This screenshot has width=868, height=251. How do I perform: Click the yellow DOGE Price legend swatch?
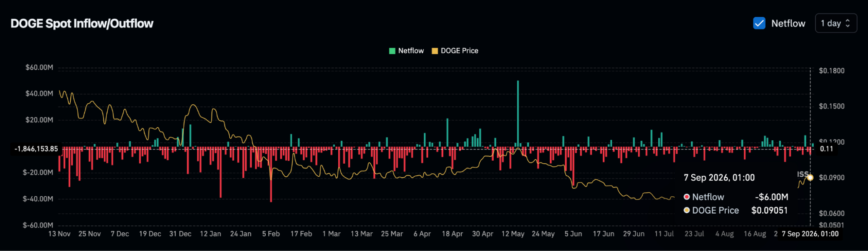(435, 51)
